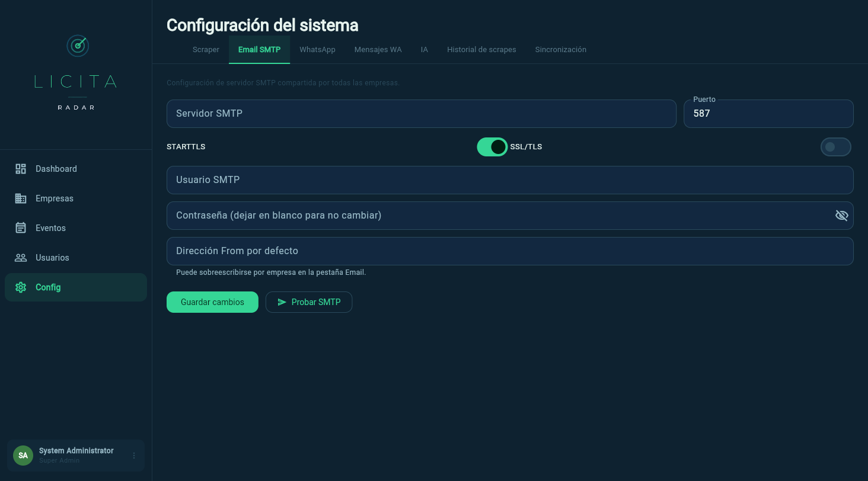Click the 'Puede sobreescribirse por empresa' hint
This screenshot has height=481, width=868.
pyautogui.click(x=271, y=272)
